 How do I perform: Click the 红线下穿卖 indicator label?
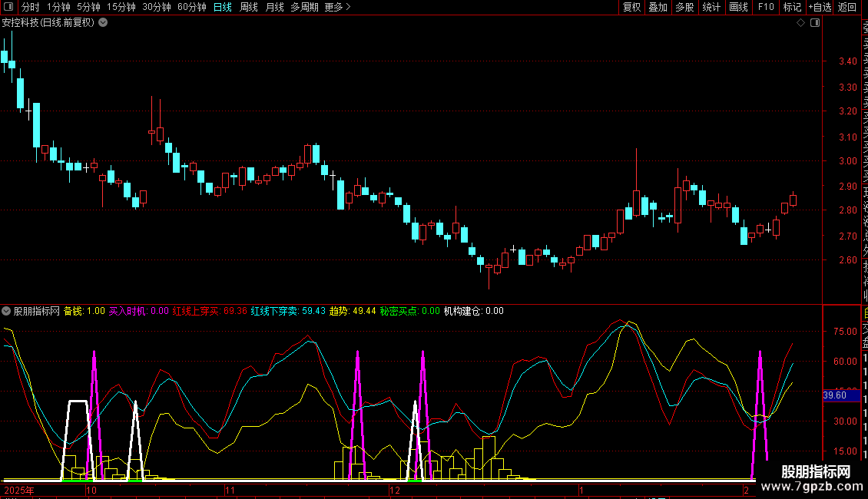288,311
